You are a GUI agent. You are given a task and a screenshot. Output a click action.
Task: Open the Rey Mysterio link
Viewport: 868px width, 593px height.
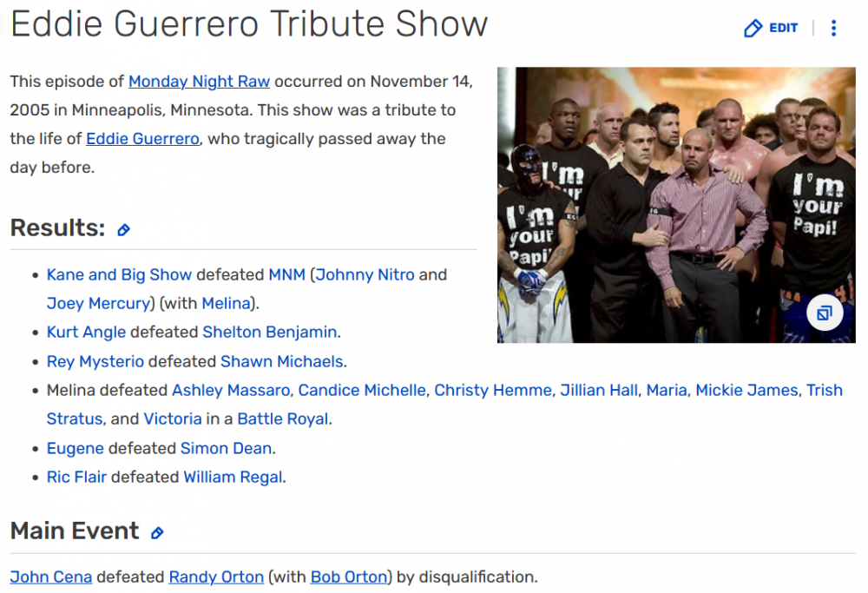[95, 361]
